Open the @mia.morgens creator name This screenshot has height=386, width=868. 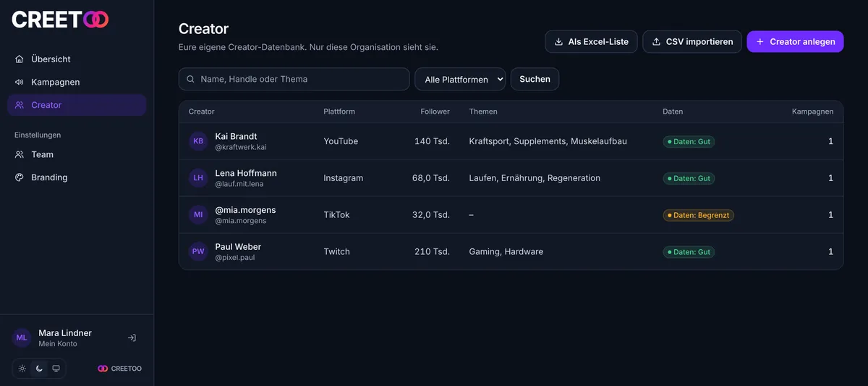pyautogui.click(x=245, y=211)
